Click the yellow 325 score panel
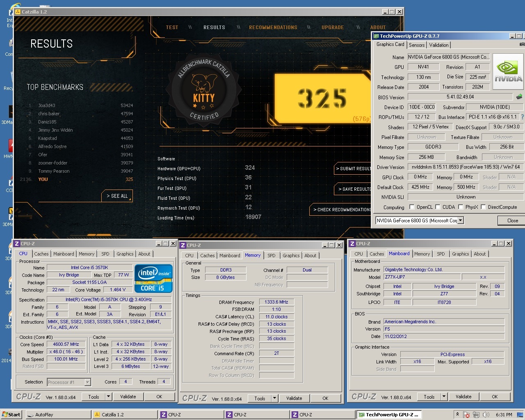Viewport: 525px width, 420px height. [322, 98]
